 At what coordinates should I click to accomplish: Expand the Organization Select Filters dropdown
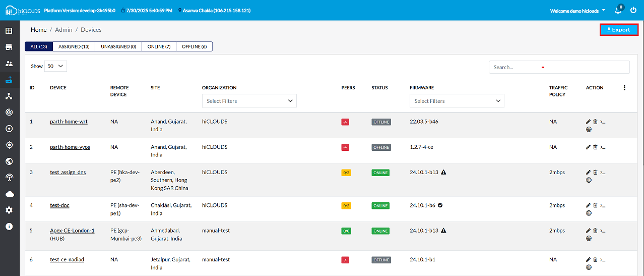[x=249, y=101]
